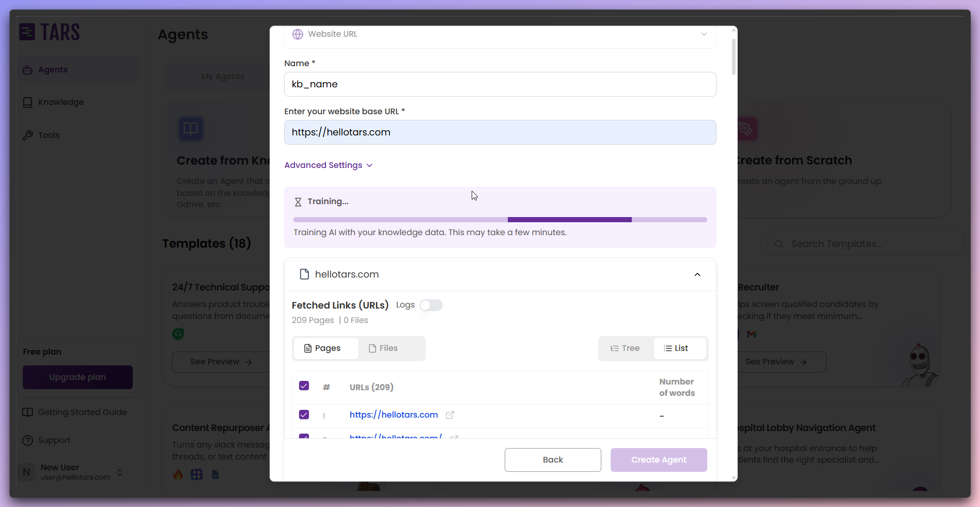Uncheck the first https://hellotars.com URL
Viewport: 980px width, 507px height.
(304, 414)
